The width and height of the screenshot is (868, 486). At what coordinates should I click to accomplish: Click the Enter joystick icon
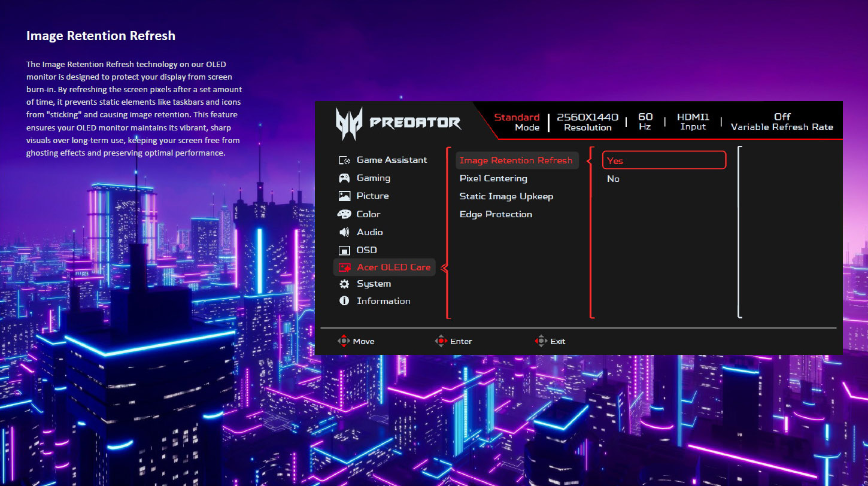coord(441,341)
